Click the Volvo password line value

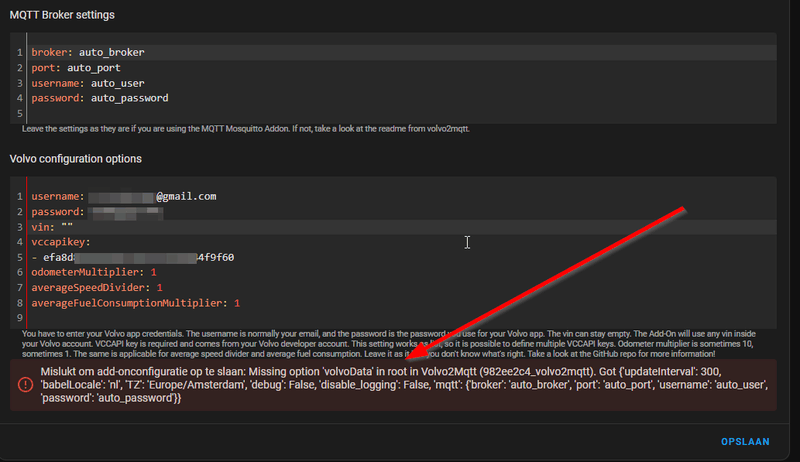coord(126,212)
